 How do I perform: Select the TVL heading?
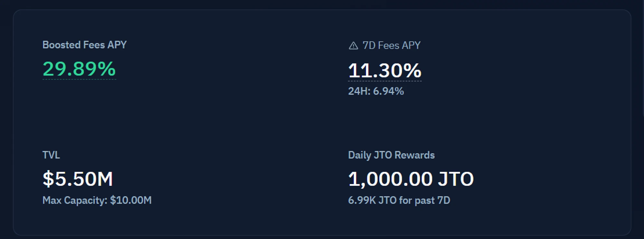pos(51,155)
